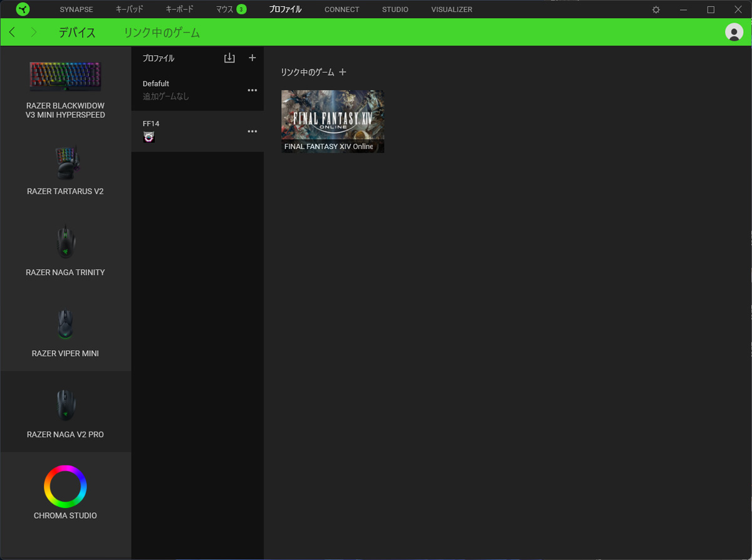752x560 pixels.
Task: Click FINAL FANTASY XIV Online thumbnail
Action: click(333, 122)
